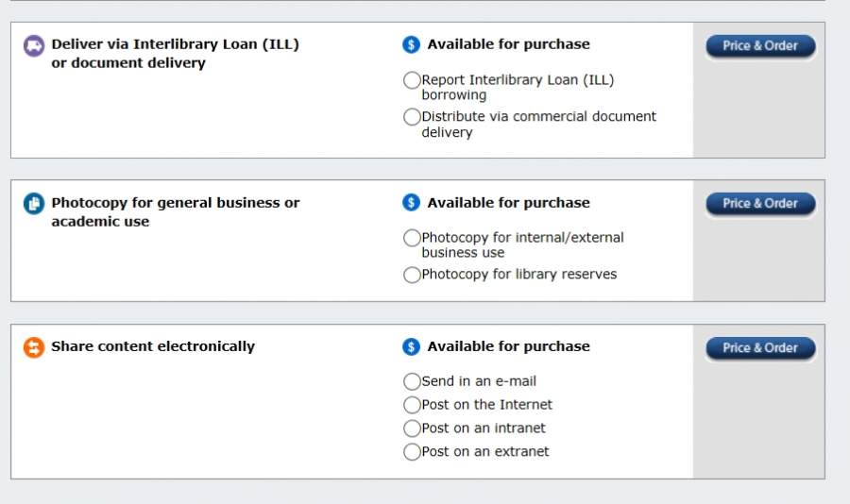
Task: Select Post on the Internet option
Action: [412, 405]
